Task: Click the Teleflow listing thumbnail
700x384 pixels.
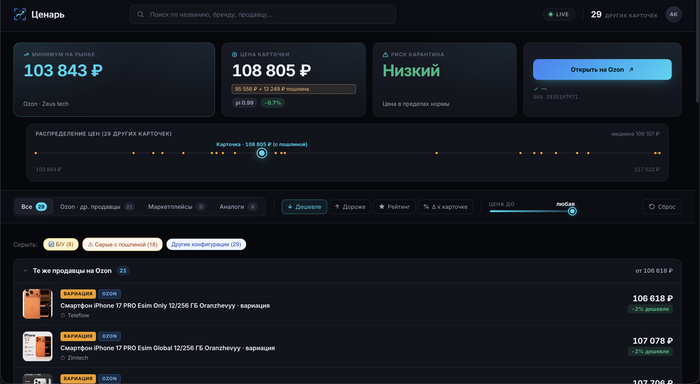Action: (x=38, y=304)
